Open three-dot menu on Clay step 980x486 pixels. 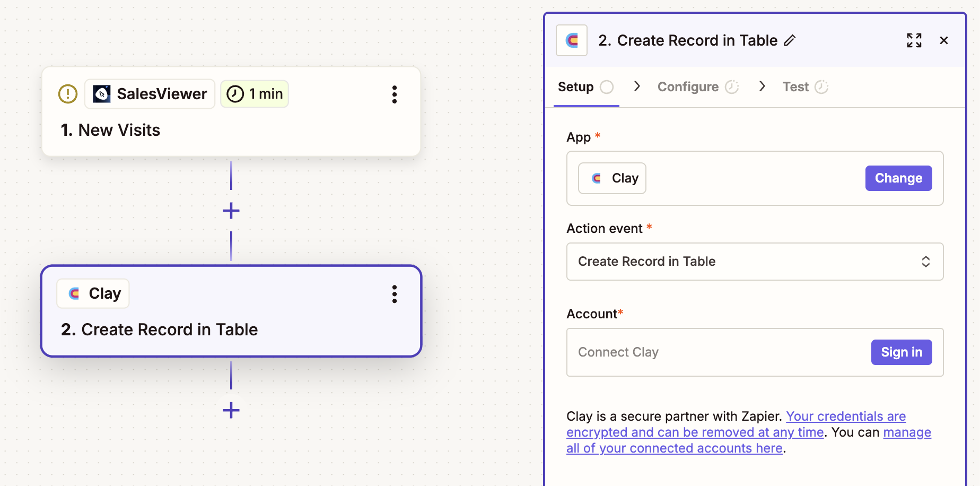[x=394, y=294]
